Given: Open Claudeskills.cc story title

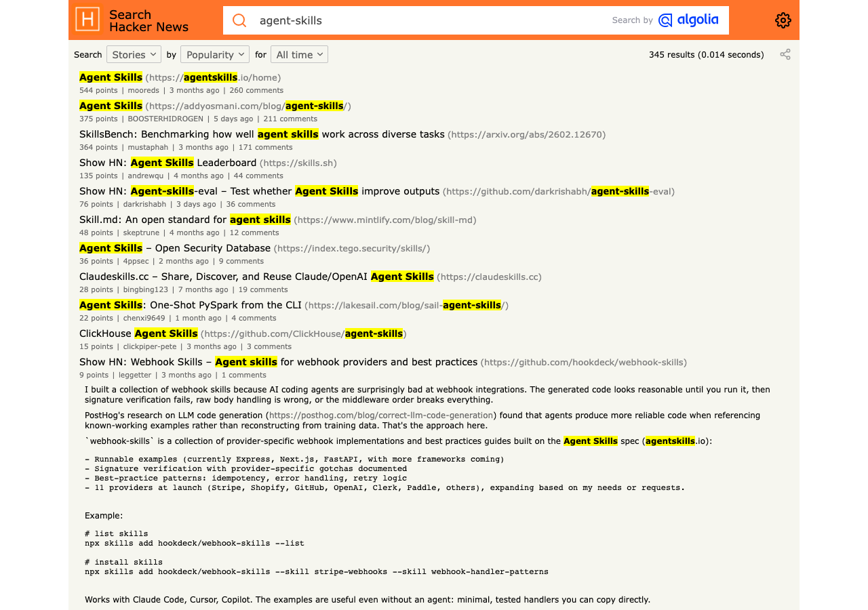Looking at the screenshot, I should [256, 277].
